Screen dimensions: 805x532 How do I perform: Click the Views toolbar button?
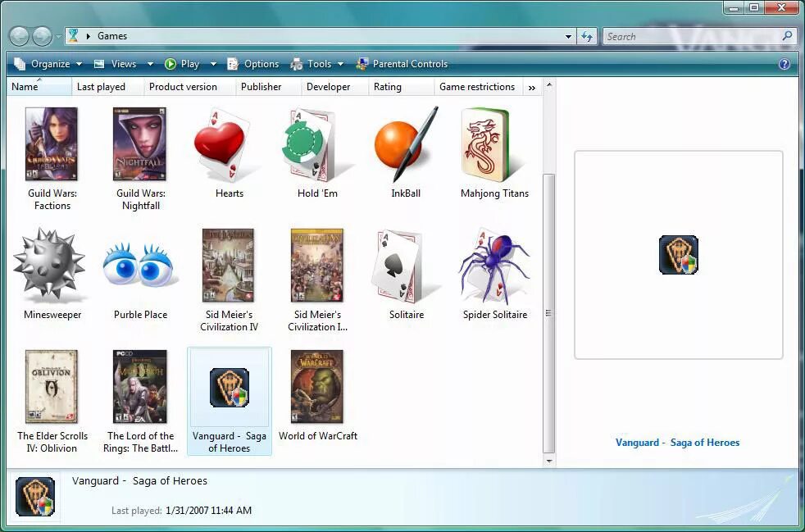[115, 64]
